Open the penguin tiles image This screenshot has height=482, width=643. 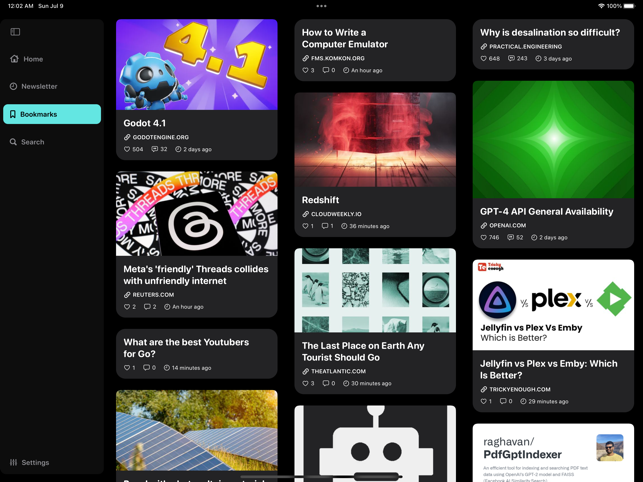(x=375, y=290)
